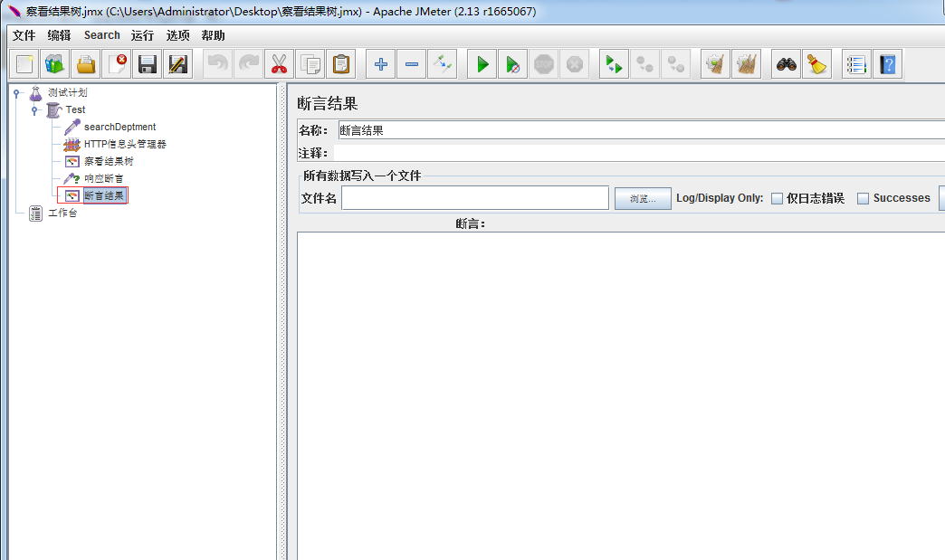Click into the 名称 name field
This screenshot has width=945, height=560.
pyautogui.click(x=641, y=130)
